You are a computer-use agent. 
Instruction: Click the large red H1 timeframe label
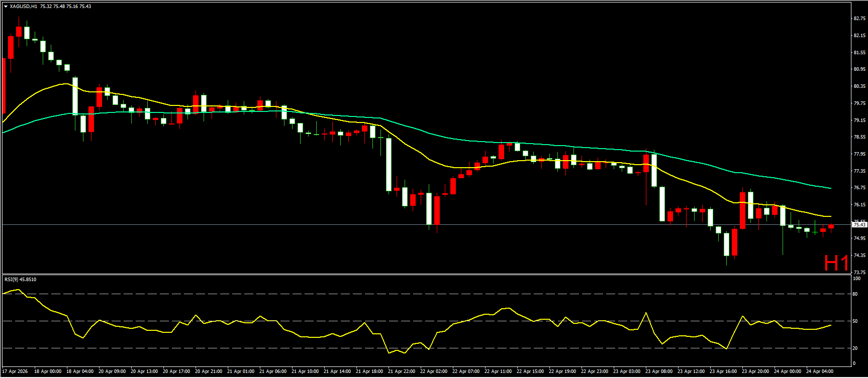(x=836, y=263)
